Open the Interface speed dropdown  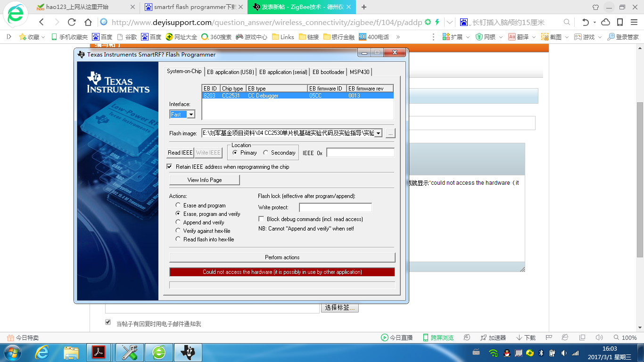(x=191, y=115)
